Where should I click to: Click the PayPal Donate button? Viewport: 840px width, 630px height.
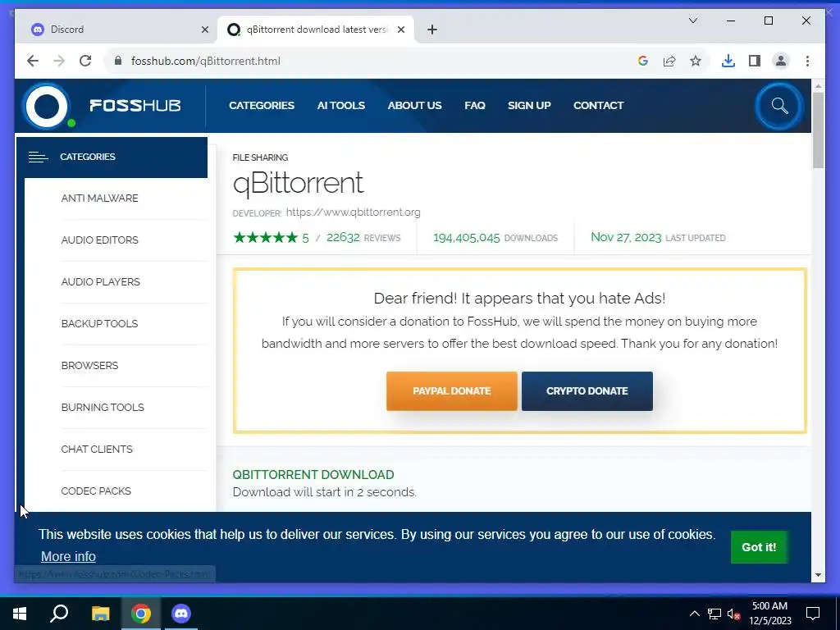click(452, 391)
